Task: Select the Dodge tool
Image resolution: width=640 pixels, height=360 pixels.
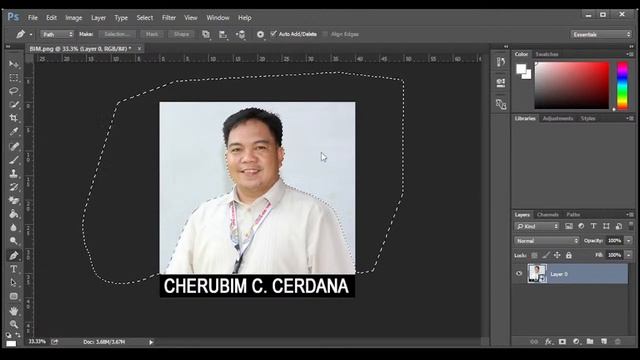Action: [13, 241]
